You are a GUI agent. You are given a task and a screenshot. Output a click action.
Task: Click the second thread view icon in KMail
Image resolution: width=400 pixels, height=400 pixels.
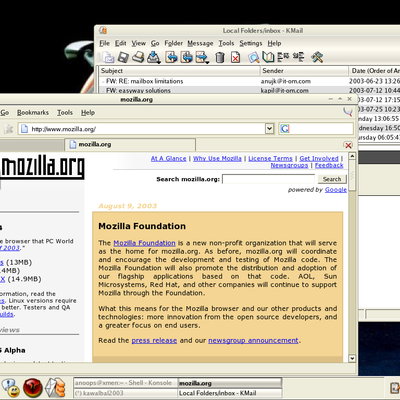(x=298, y=57)
